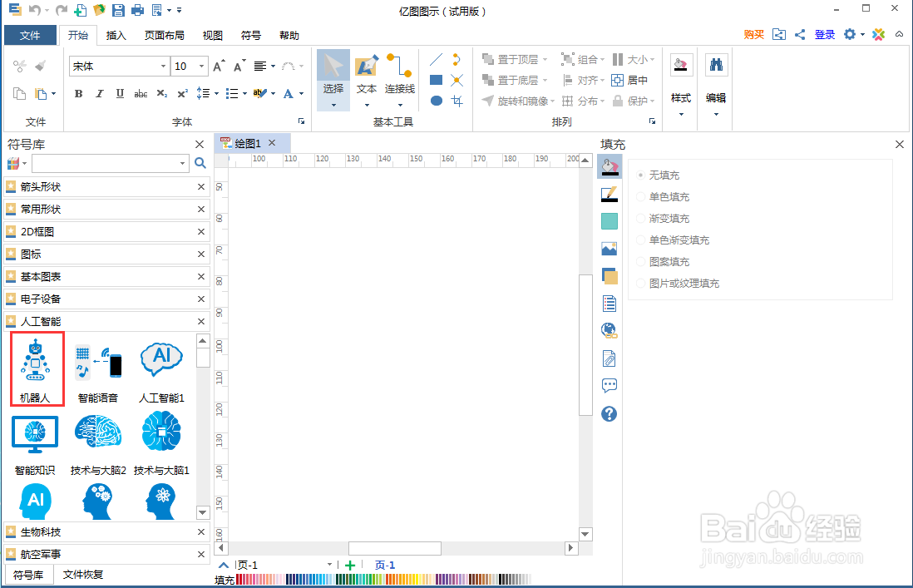Select 图案填充 pattern fill option
This screenshot has height=588, width=913.
pos(664,261)
